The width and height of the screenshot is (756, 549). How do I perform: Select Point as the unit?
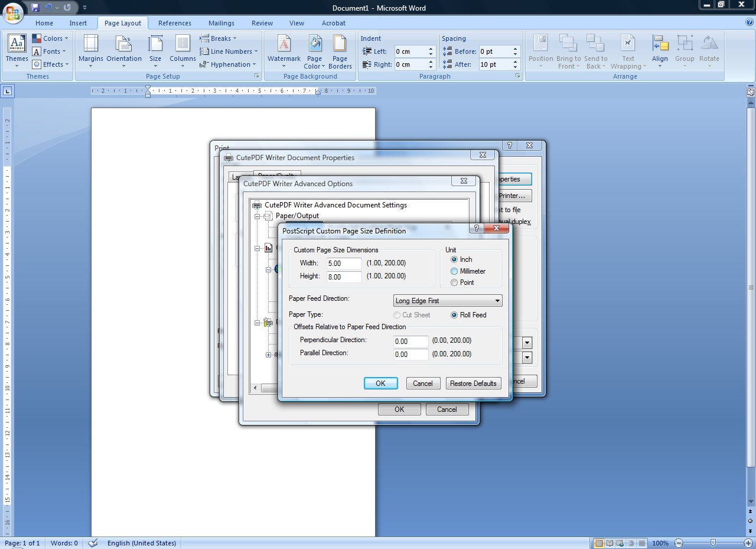click(454, 282)
